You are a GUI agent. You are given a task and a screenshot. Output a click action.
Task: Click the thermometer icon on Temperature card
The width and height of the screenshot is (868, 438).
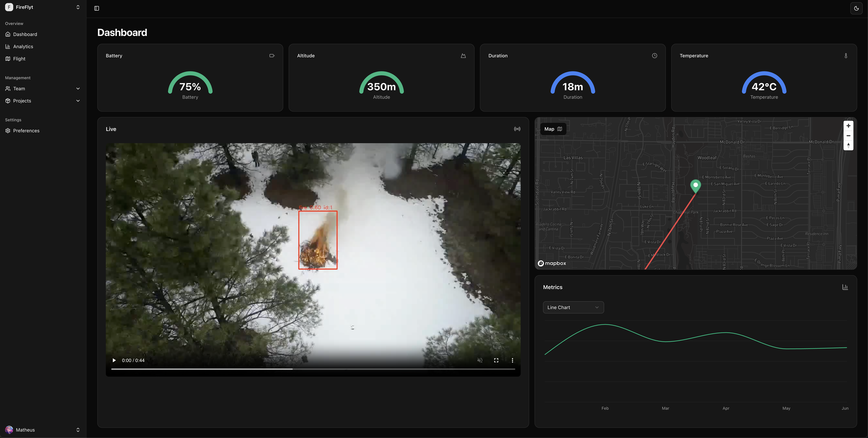pos(845,55)
